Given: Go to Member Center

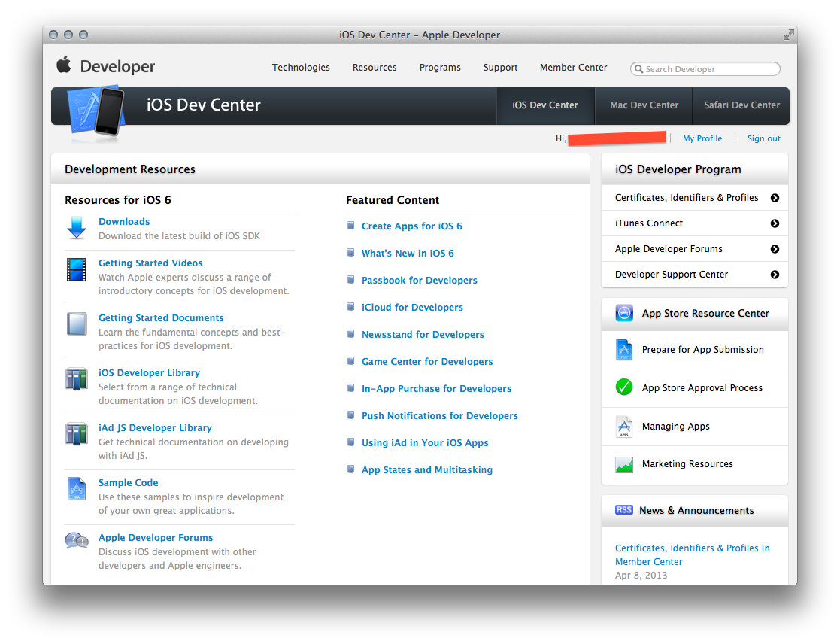Looking at the screenshot, I should tap(573, 68).
